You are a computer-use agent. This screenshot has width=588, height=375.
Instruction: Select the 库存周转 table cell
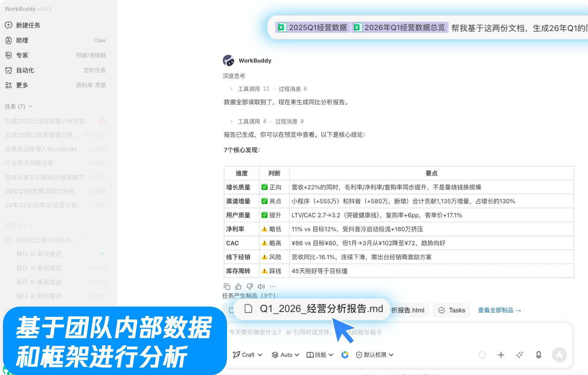[241, 271]
